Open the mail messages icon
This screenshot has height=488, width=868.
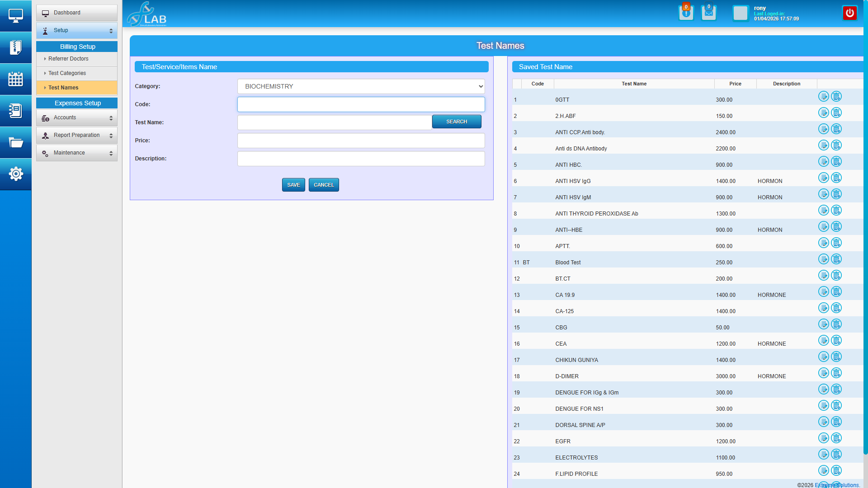click(x=708, y=13)
